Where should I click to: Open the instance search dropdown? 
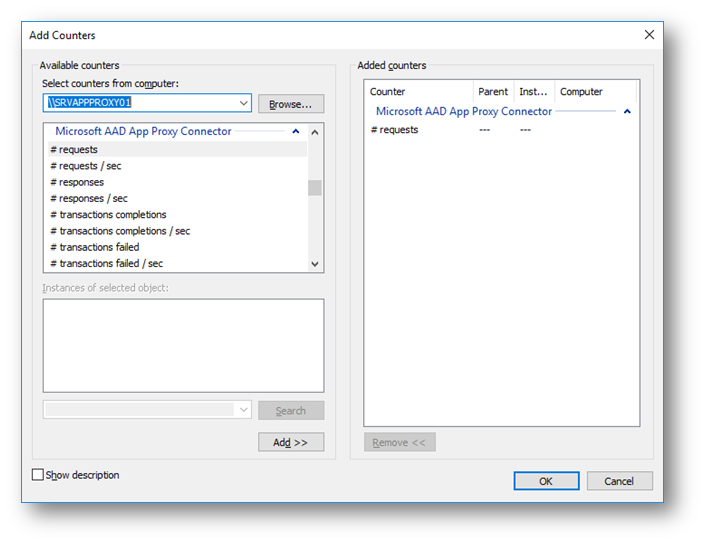tap(244, 410)
